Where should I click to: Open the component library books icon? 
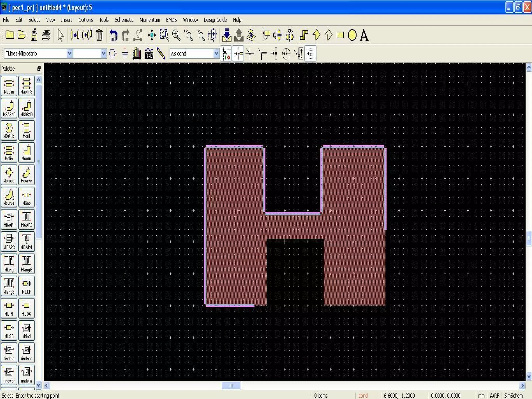pos(137,54)
